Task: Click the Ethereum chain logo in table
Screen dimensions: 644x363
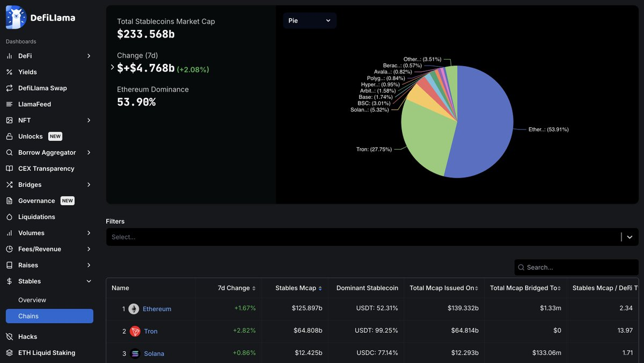Action: [x=134, y=309]
